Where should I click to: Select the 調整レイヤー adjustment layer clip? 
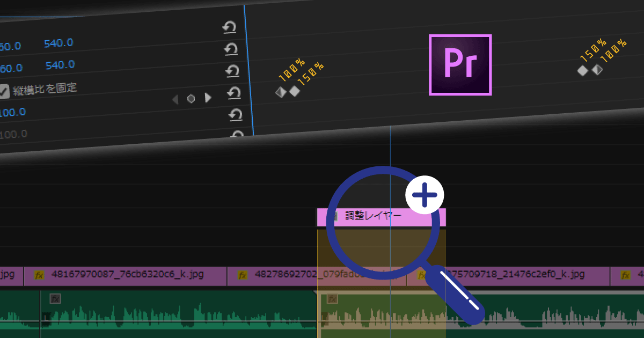coord(382,217)
